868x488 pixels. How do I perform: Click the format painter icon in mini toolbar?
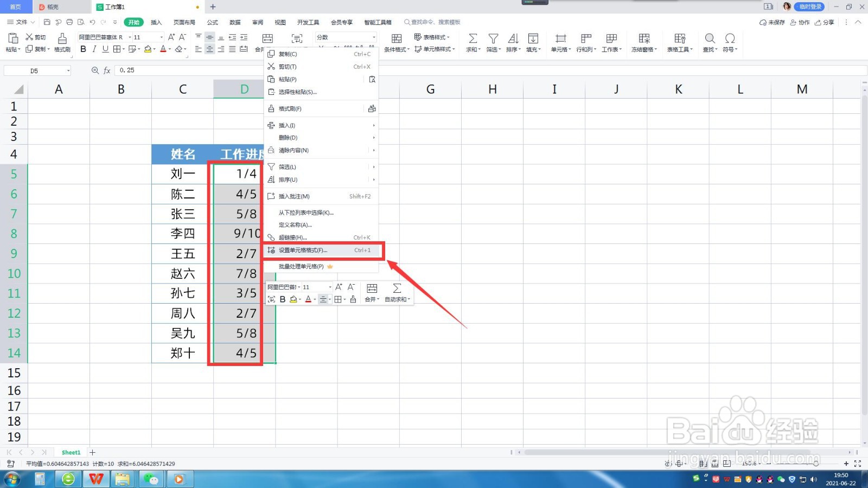(x=353, y=299)
